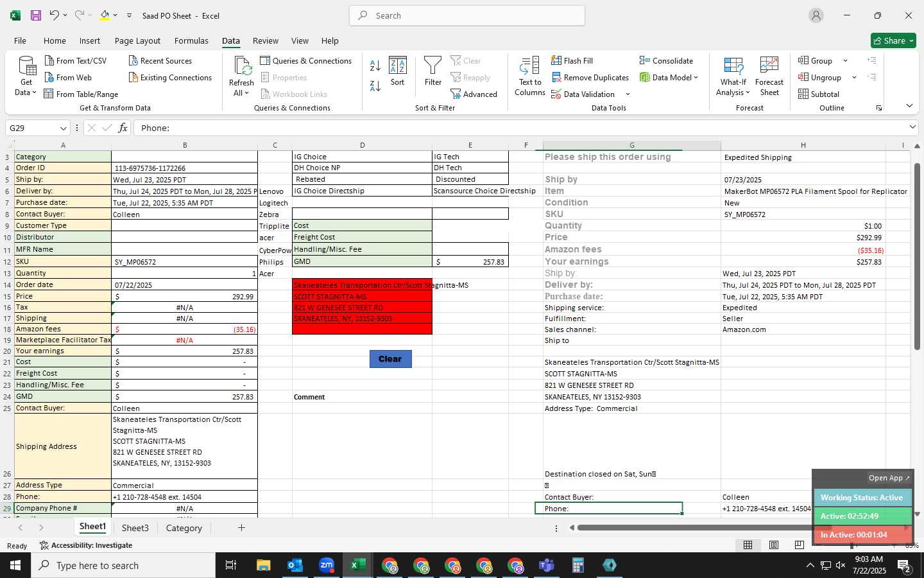
Task: Open the Review ribbon tab
Action: pyautogui.click(x=266, y=40)
